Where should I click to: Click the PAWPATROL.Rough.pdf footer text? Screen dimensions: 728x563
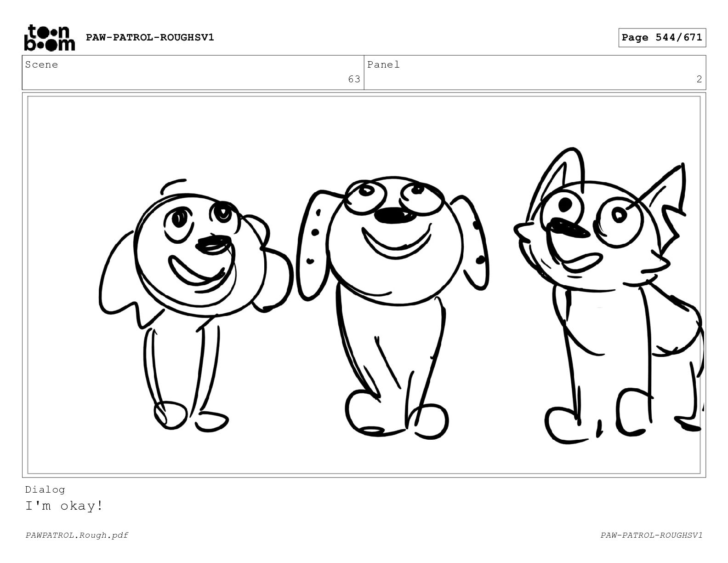click(x=77, y=535)
